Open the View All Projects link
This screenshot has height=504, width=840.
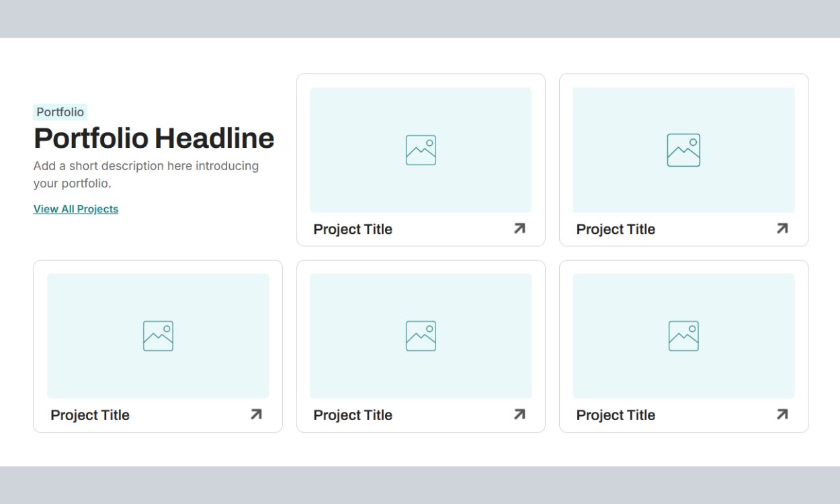76,209
